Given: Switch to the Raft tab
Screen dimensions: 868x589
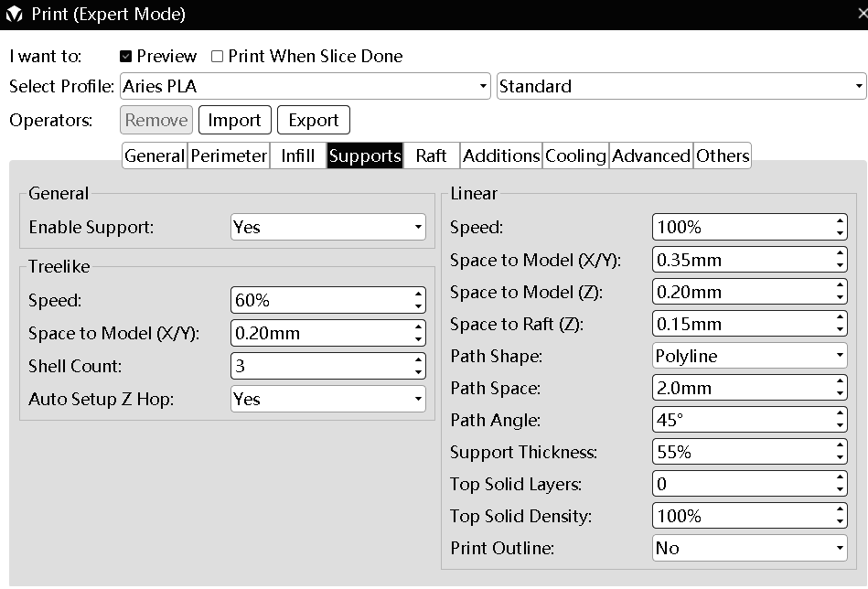Looking at the screenshot, I should (x=431, y=155).
